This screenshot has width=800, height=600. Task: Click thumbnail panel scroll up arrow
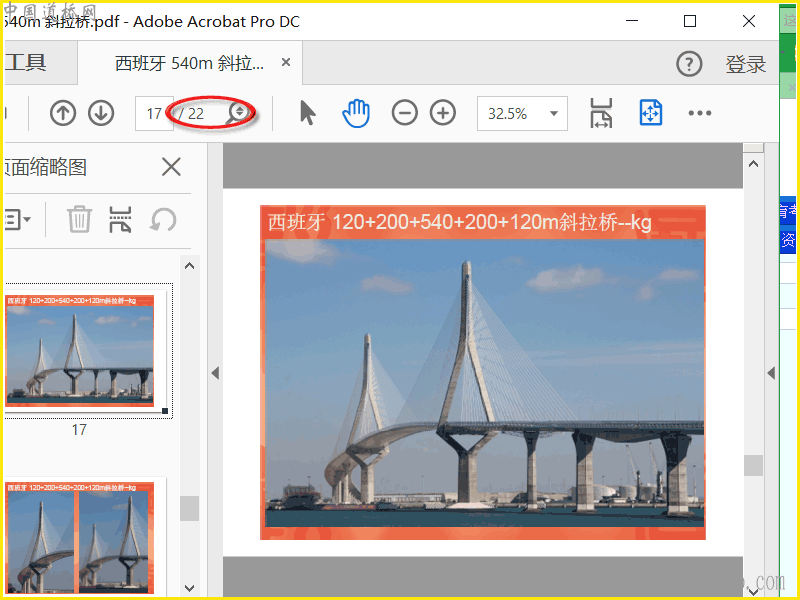(189, 266)
